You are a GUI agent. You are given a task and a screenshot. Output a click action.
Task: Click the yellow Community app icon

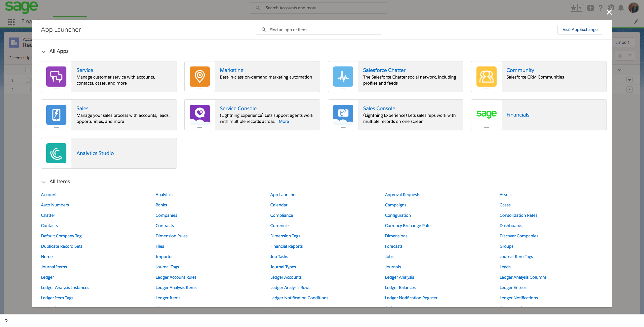coord(486,77)
